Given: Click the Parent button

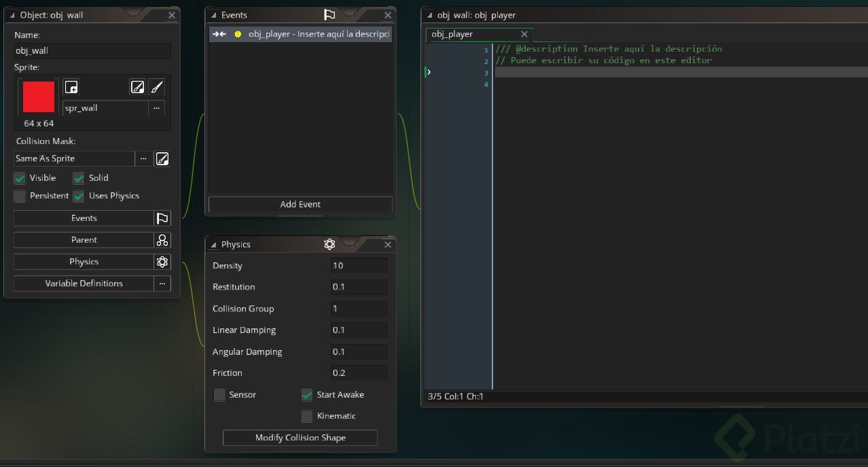Looking at the screenshot, I should click(x=84, y=240).
